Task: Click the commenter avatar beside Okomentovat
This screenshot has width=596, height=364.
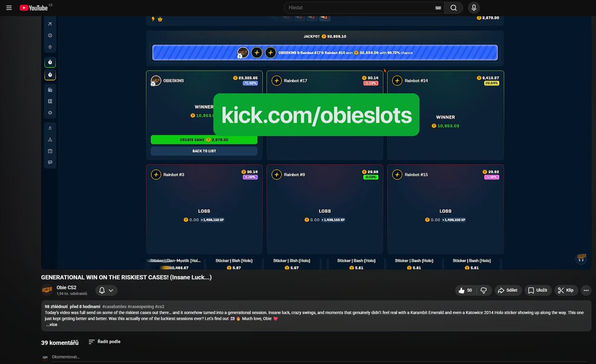Action: pos(45,357)
